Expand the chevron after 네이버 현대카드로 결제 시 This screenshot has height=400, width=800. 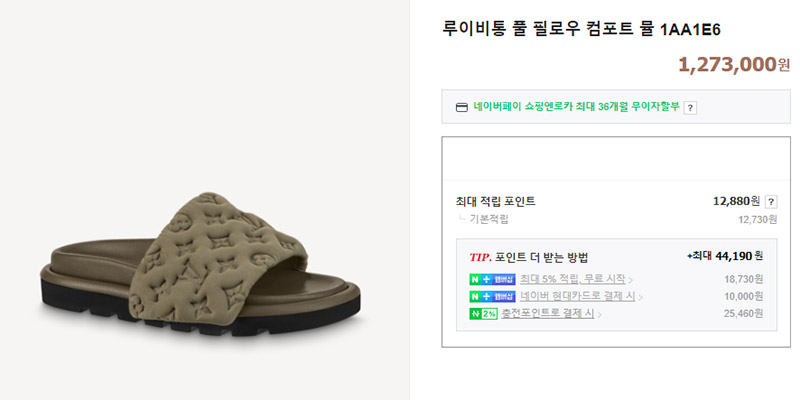pyautogui.click(x=641, y=297)
